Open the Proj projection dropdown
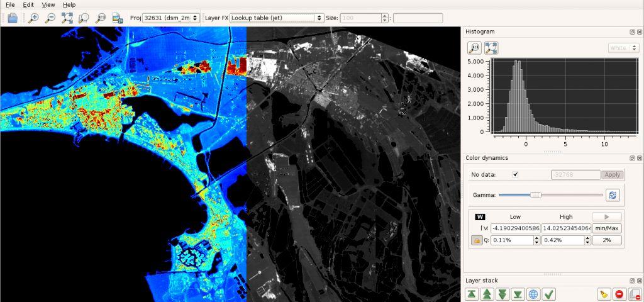The image size is (644, 302). (x=170, y=18)
